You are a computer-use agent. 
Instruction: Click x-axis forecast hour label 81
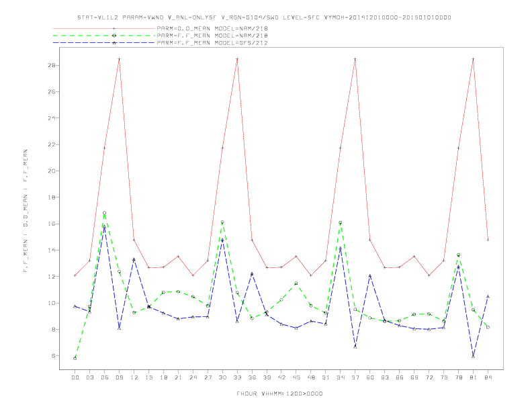474,377
